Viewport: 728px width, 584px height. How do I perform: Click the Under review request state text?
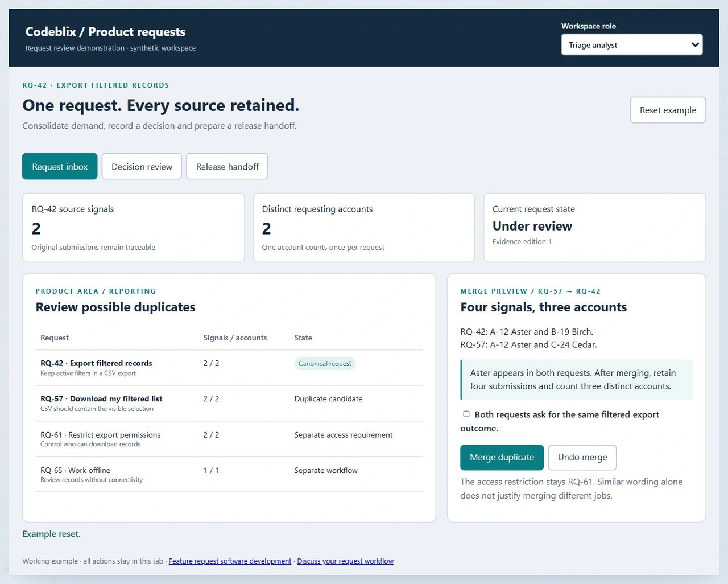click(532, 226)
